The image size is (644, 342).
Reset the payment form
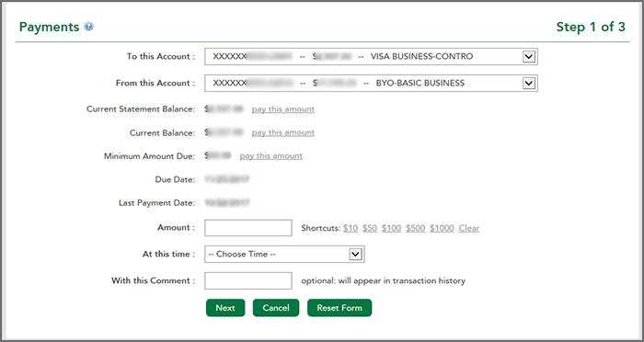point(339,308)
